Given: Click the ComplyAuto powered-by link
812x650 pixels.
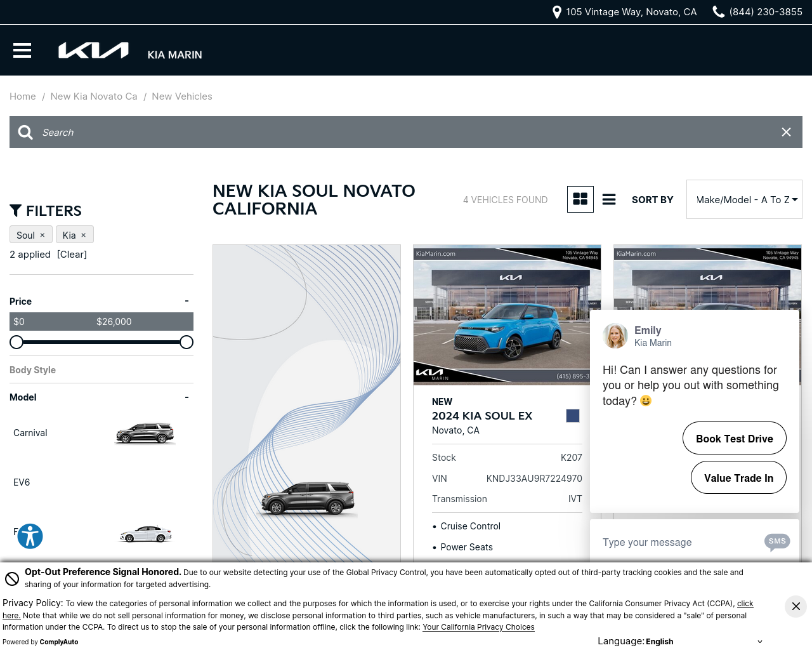Looking at the screenshot, I should (x=59, y=642).
